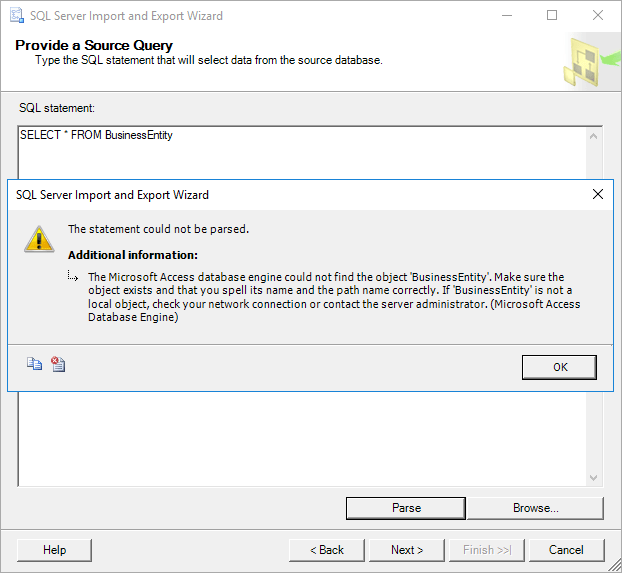Proceed with the Next > button
This screenshot has width=622, height=573.
(x=407, y=550)
